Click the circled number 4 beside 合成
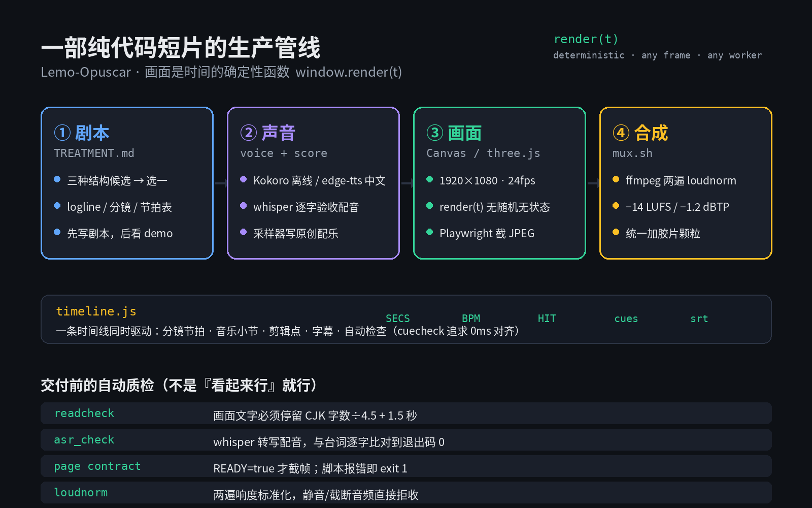 coord(621,133)
